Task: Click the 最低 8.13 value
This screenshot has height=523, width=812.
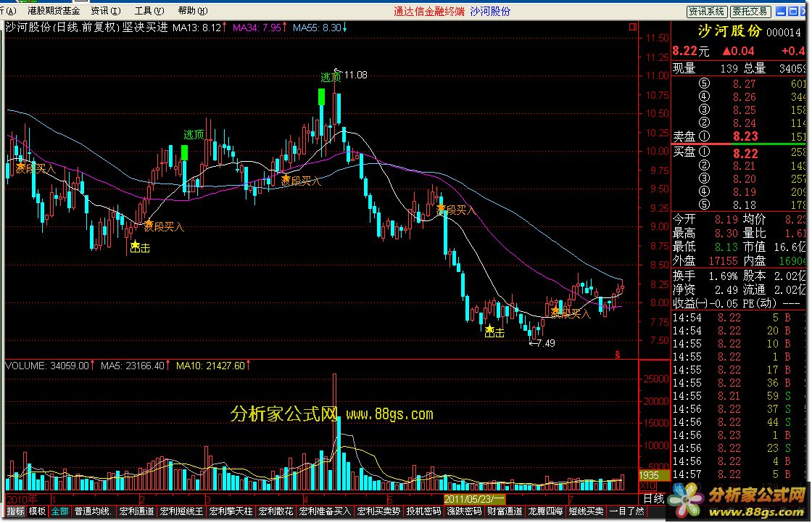Action: click(x=726, y=247)
